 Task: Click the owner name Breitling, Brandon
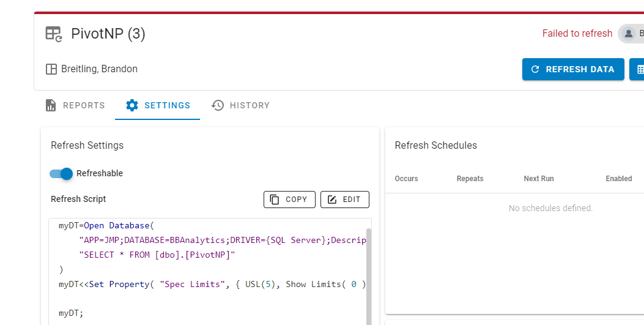pyautogui.click(x=99, y=69)
